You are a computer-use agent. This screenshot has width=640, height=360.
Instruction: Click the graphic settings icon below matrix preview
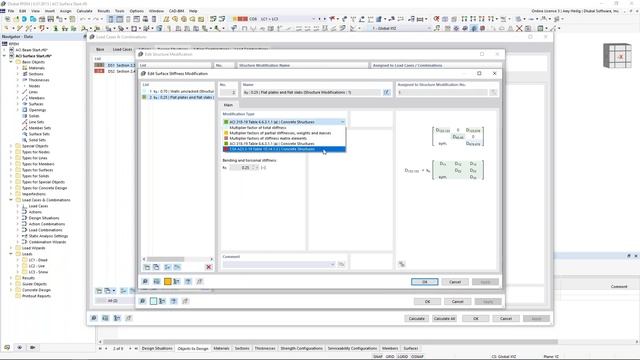pos(402,264)
